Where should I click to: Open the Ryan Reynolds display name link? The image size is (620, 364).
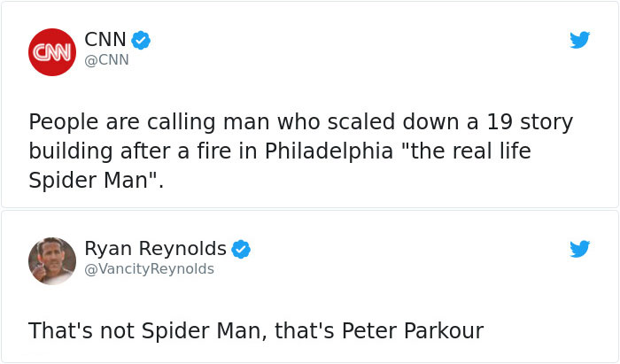point(155,250)
